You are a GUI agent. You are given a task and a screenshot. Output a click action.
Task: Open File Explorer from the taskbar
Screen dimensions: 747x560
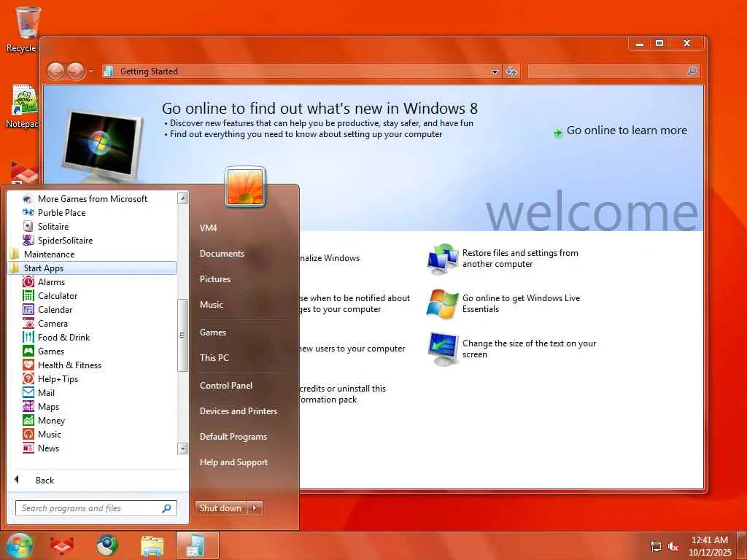pos(152,545)
